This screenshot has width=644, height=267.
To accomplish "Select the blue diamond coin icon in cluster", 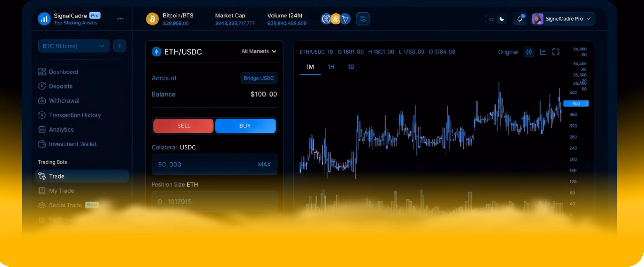I will 345,19.
